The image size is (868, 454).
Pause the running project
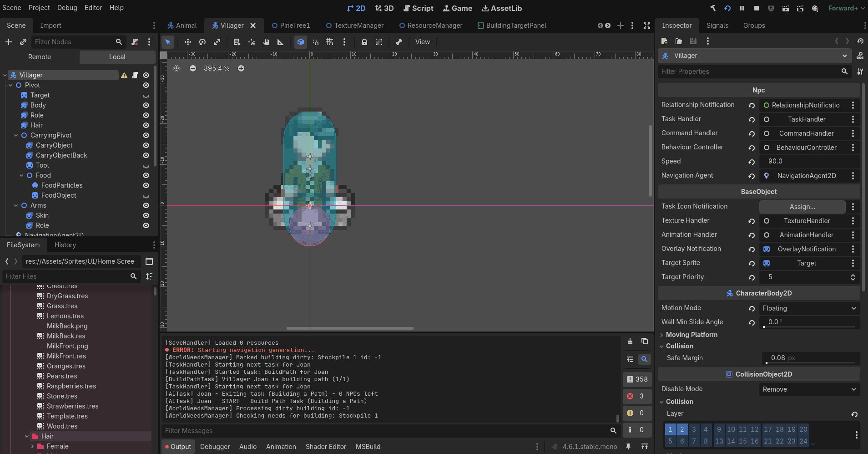coord(742,8)
